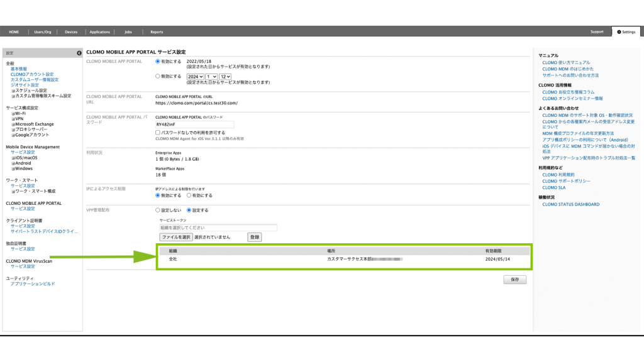Expand プロキシサーバー in the sidebar
This screenshot has height=362, width=644.
13,129
